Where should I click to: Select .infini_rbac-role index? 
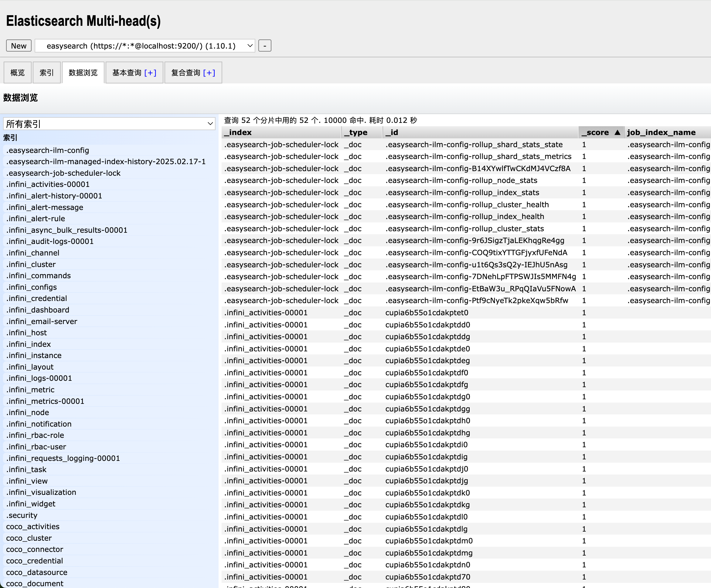[x=109, y=435]
